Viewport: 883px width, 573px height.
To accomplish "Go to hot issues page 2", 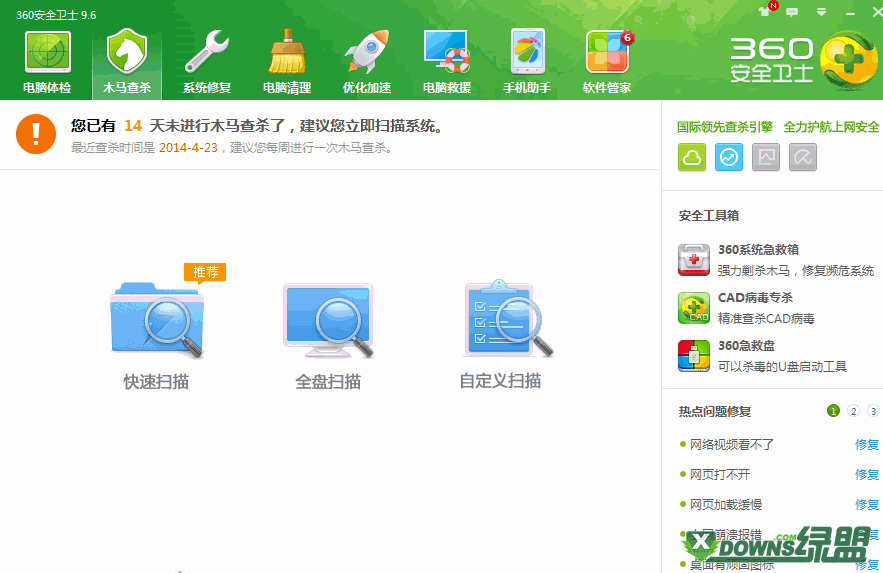I will (854, 411).
